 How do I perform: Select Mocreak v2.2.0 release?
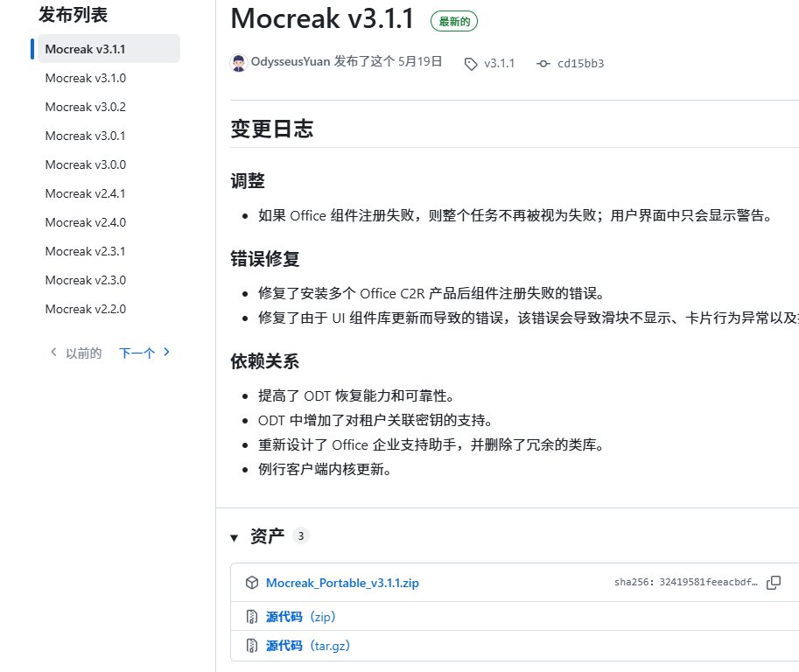coord(85,309)
